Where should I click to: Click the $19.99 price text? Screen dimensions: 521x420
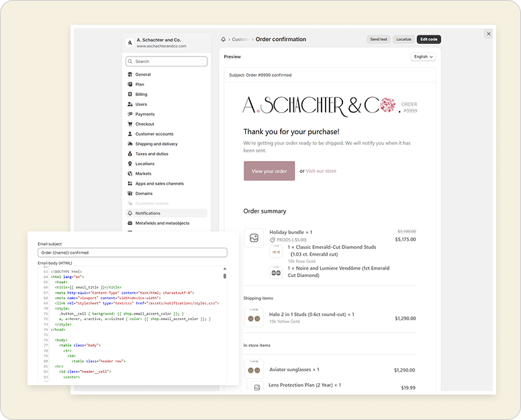point(408,388)
